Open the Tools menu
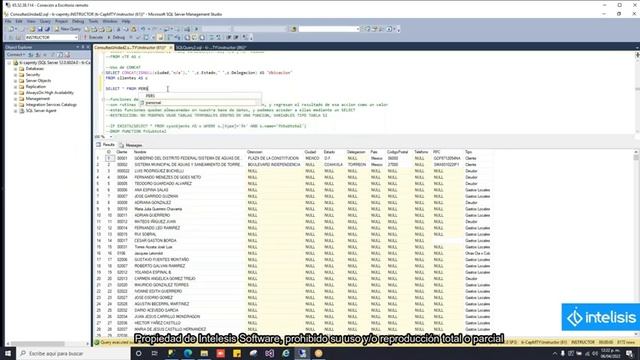The height and width of the screenshot is (360, 640). click(x=93, y=21)
